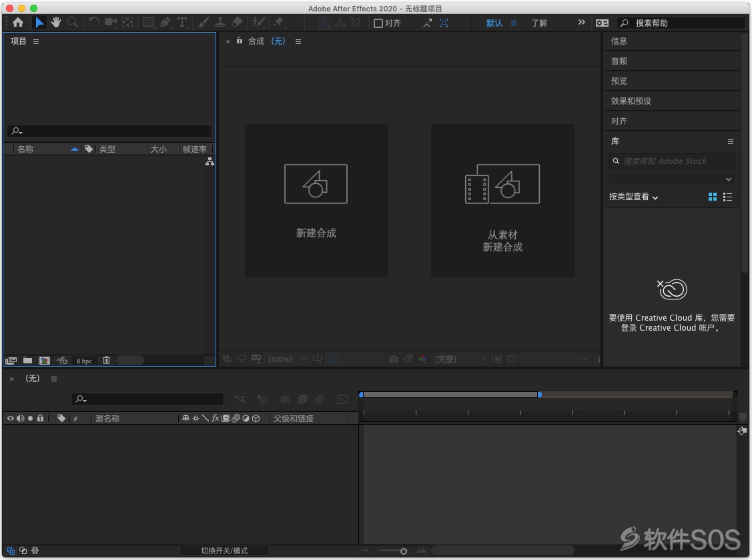Open 按类型查看 view dropdown
Image resolution: width=752 pixels, height=560 pixels.
(x=633, y=197)
